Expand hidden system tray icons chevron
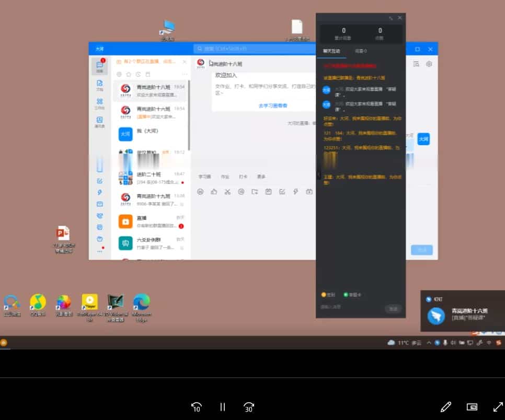The width and height of the screenshot is (505, 420). [429, 343]
